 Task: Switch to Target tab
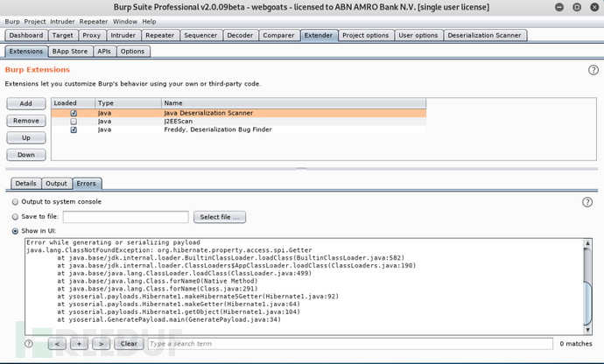[x=62, y=35]
